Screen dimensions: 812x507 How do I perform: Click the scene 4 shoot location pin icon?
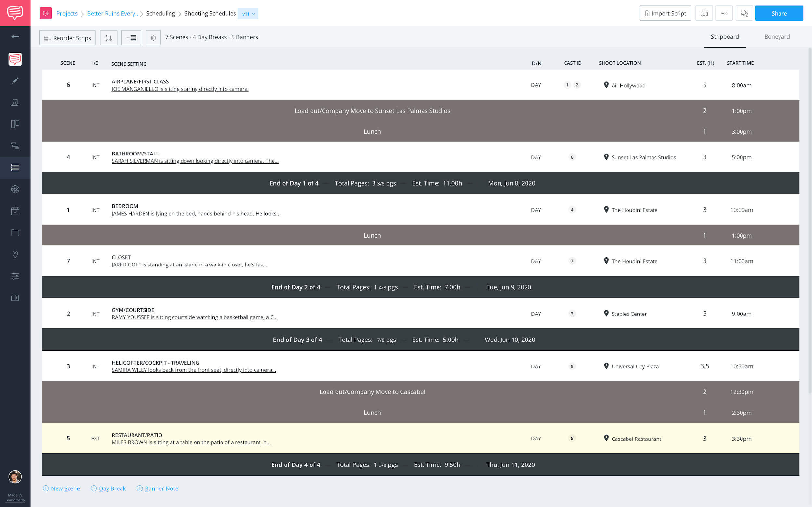(x=606, y=157)
